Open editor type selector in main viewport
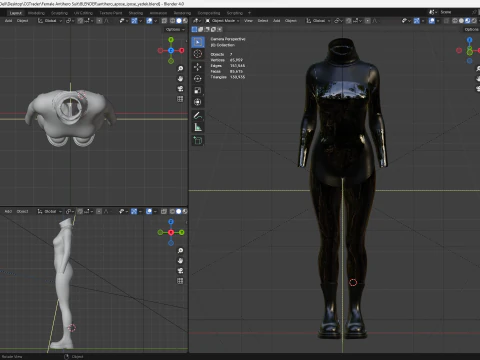This screenshot has height=360, width=480. [197, 21]
